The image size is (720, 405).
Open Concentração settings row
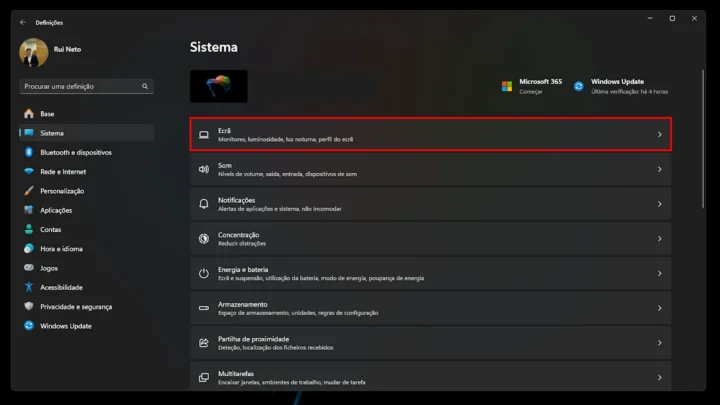430,238
